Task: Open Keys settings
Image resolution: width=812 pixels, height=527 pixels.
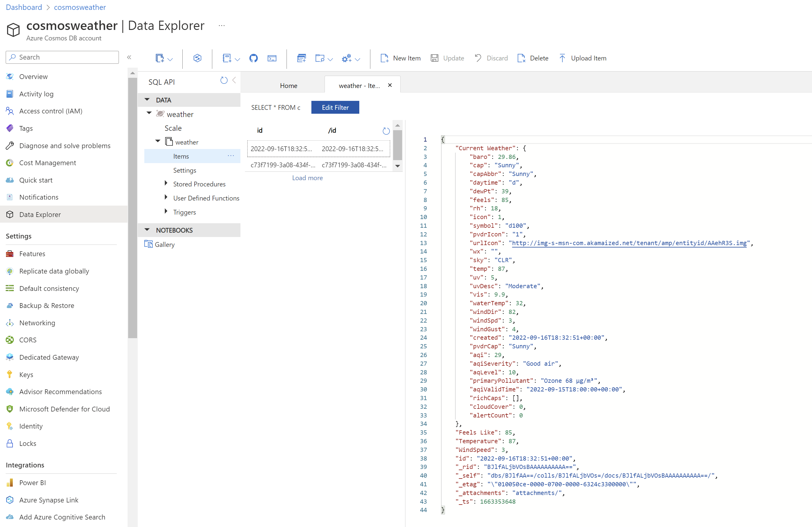Action: (26, 375)
